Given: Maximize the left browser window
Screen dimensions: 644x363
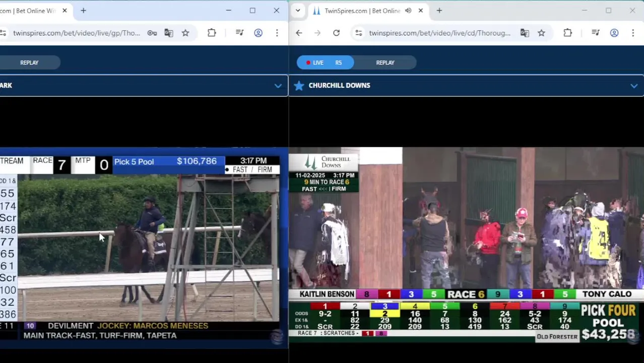Looking at the screenshot, I should pyautogui.click(x=252, y=11).
